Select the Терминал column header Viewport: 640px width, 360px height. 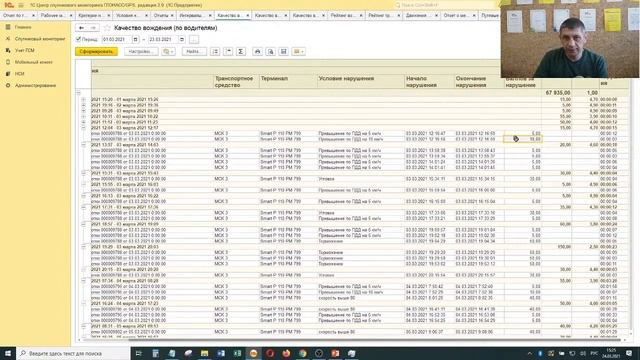[x=288, y=82]
